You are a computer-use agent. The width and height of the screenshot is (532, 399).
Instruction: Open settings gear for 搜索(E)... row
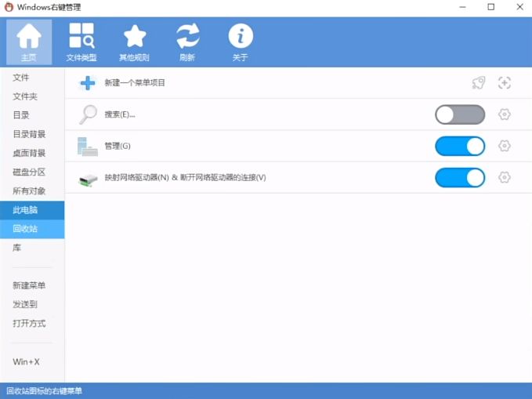(x=505, y=114)
